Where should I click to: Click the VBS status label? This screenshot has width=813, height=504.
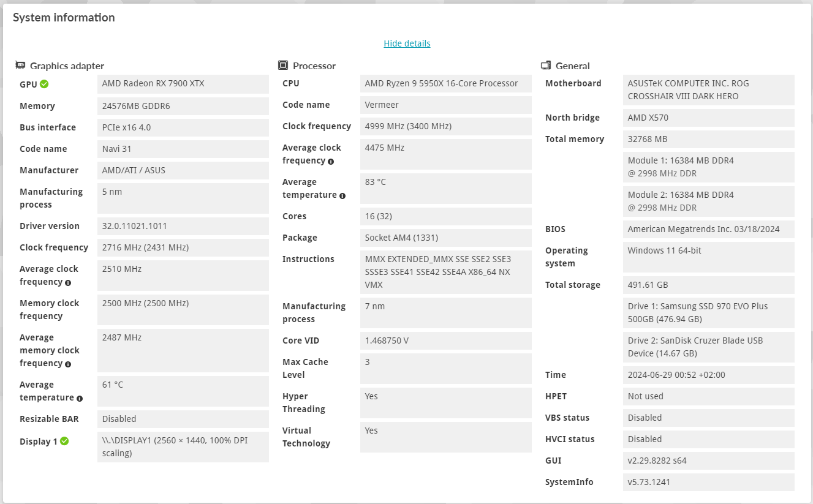point(567,418)
